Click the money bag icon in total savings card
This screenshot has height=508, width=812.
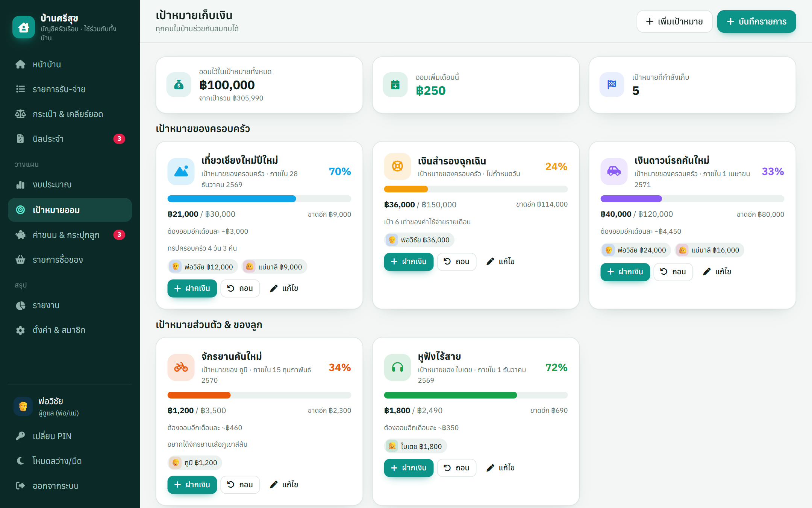(x=179, y=85)
